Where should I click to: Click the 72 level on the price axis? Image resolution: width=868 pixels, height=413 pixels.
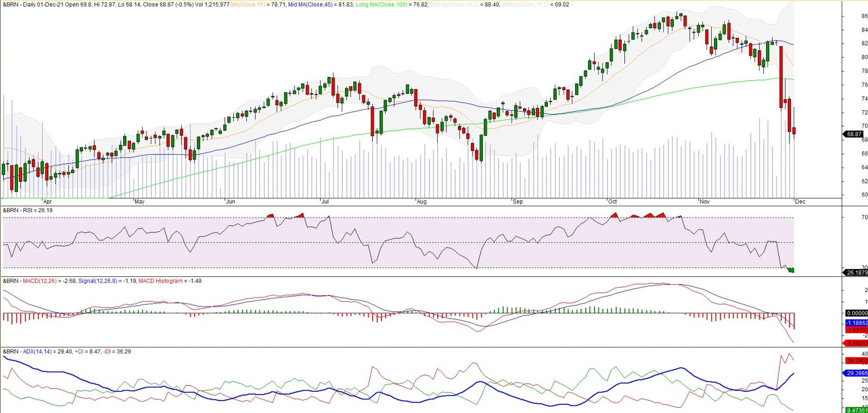[864, 112]
